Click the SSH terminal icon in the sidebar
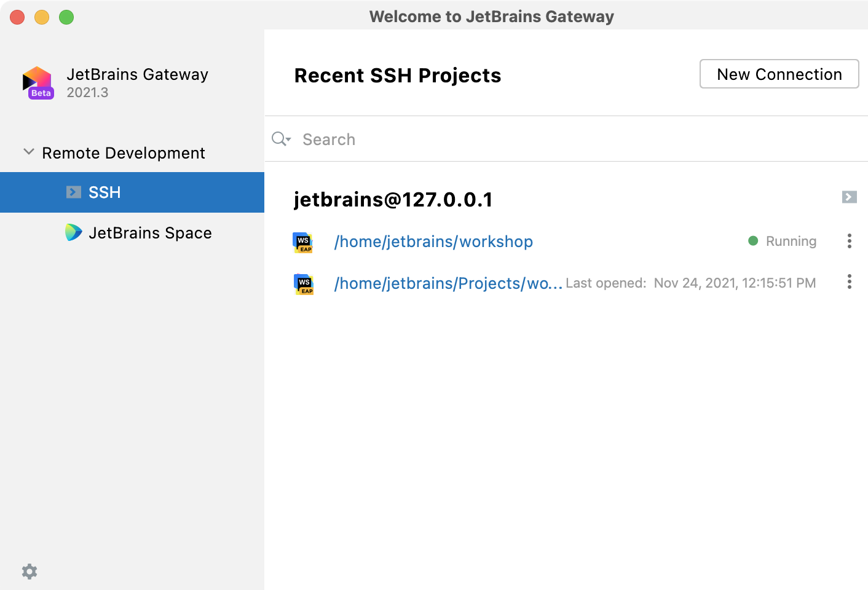The height and width of the screenshot is (590, 868). [x=74, y=192]
